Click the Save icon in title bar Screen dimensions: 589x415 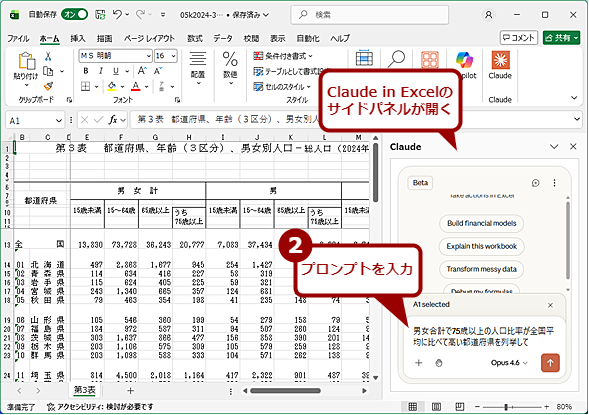coord(100,15)
